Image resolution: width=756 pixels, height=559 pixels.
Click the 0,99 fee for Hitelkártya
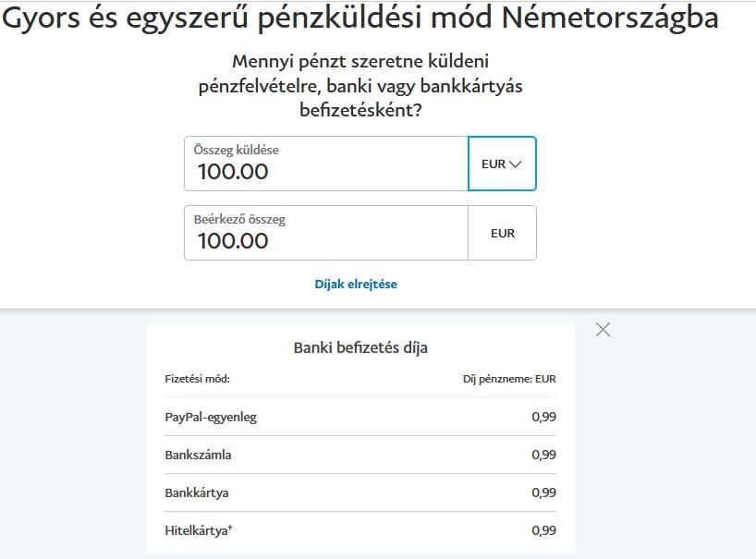click(x=543, y=530)
